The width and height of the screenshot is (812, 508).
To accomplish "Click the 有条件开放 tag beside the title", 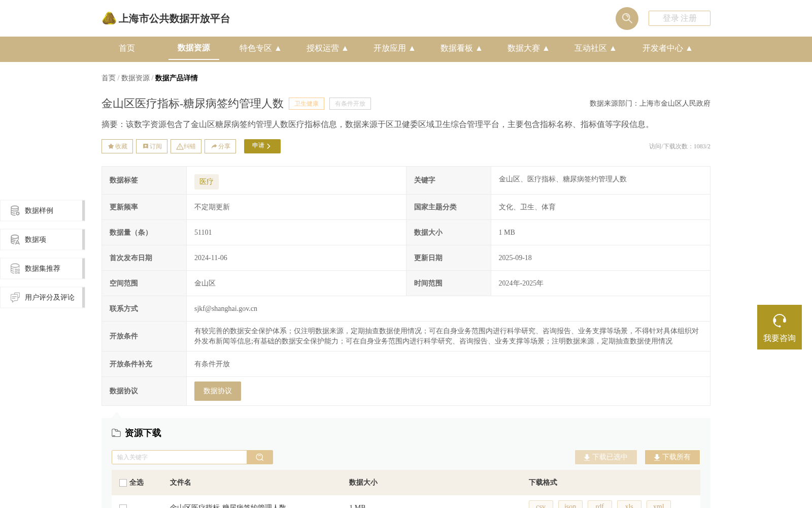I will click(350, 104).
